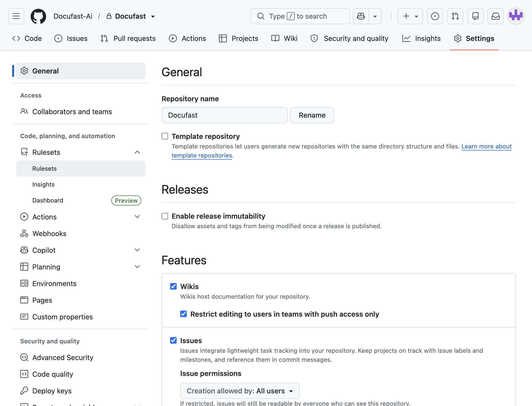Click the gear icon beside General
This screenshot has width=532, height=406.
[x=24, y=71]
